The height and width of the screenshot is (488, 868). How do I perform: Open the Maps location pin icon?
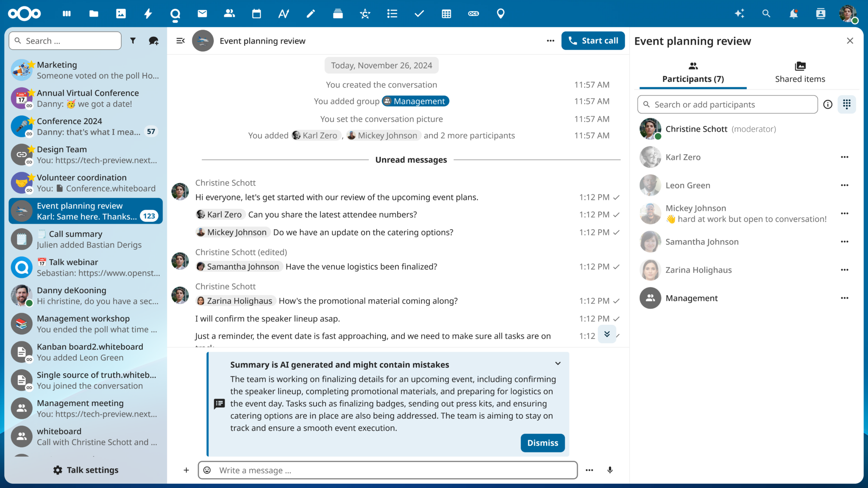(501, 13)
